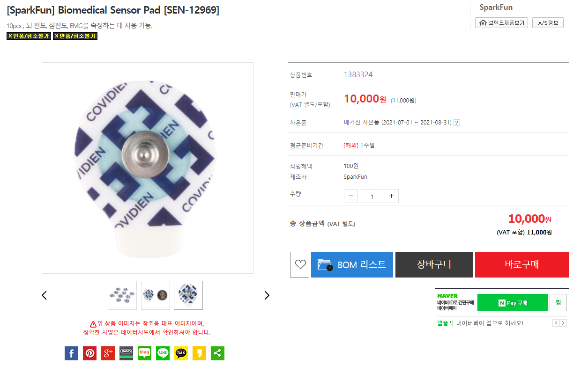Share via Google Plus icon
Viewport: 588px width, 380px height.
[x=108, y=353]
